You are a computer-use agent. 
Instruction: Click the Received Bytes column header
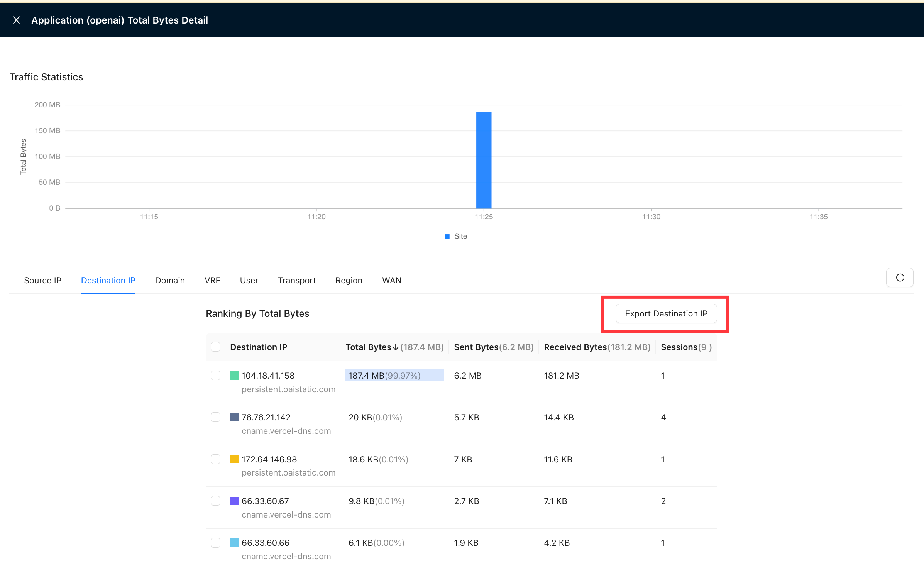(x=597, y=347)
